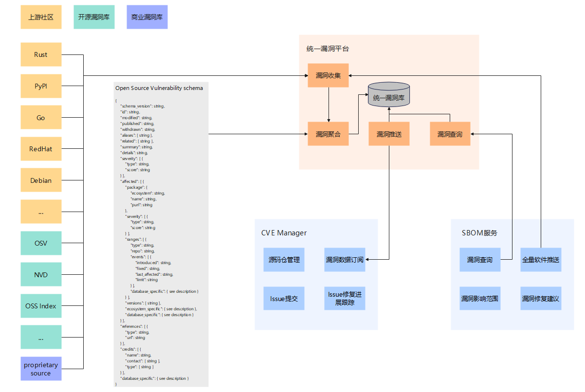The width and height of the screenshot is (585, 392).
Task: Click 漏洞数据订阅 in CVE Manager
Action: (x=345, y=260)
